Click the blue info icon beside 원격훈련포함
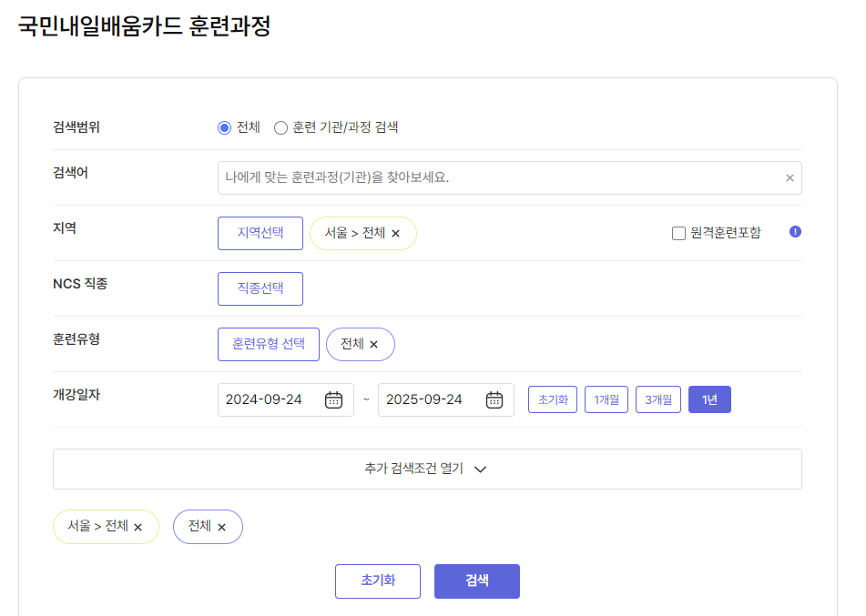The height and width of the screenshot is (616, 866). (x=794, y=233)
